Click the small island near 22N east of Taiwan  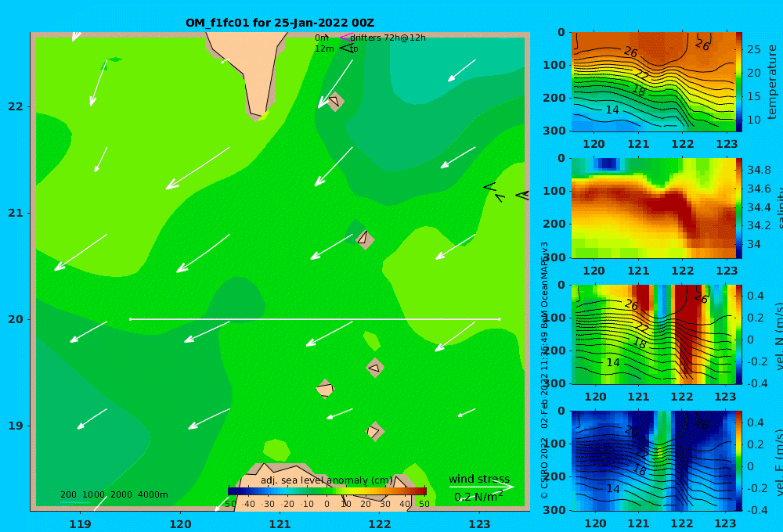[334, 101]
